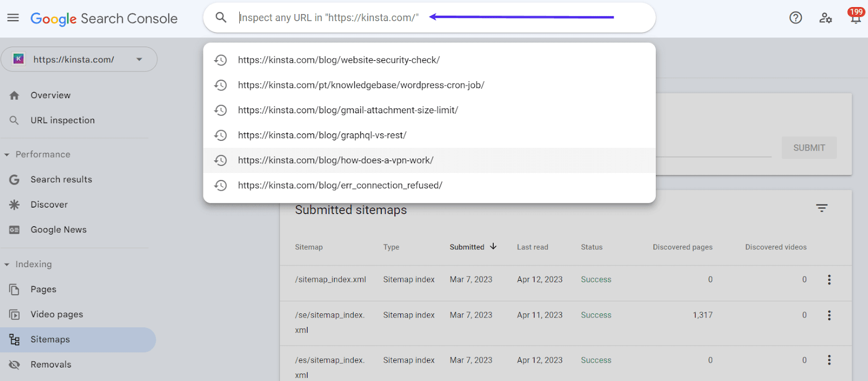Open Google News in the sidebar
This screenshot has height=381, width=868.
point(58,230)
